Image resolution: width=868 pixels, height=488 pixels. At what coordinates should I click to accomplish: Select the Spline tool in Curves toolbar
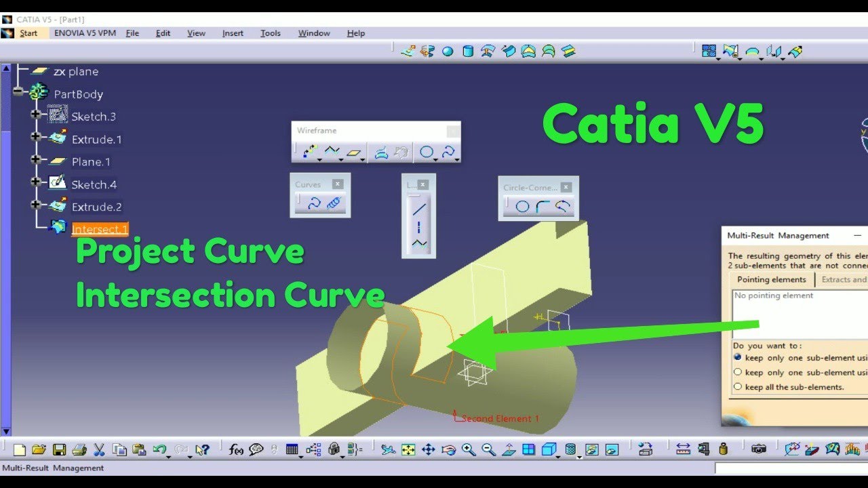click(x=314, y=203)
